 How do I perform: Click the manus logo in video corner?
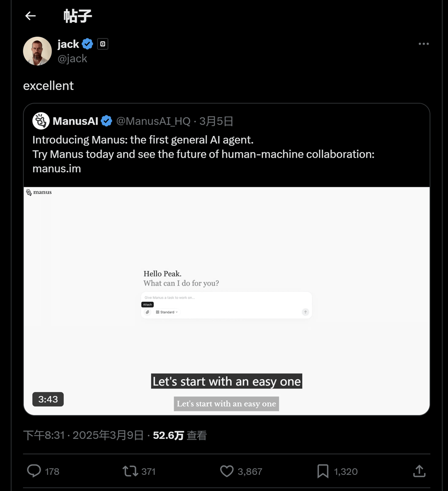pos(39,192)
